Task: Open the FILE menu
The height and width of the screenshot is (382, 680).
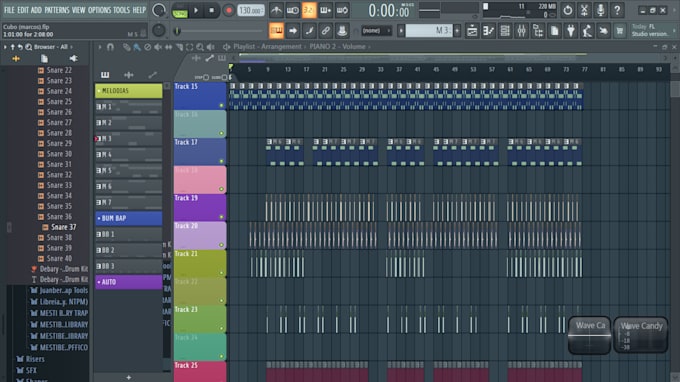Action: 9,10
